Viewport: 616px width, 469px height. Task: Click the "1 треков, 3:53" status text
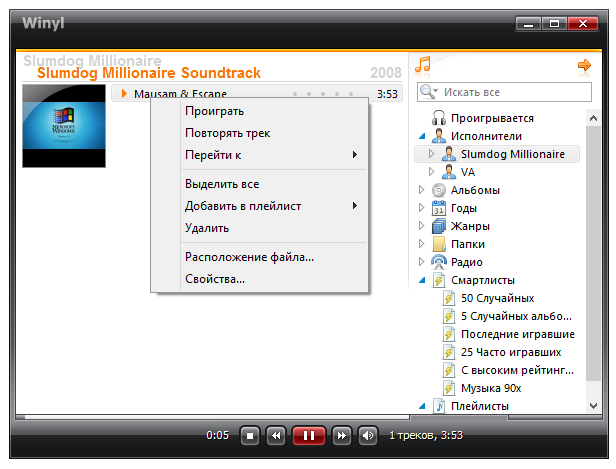426,435
